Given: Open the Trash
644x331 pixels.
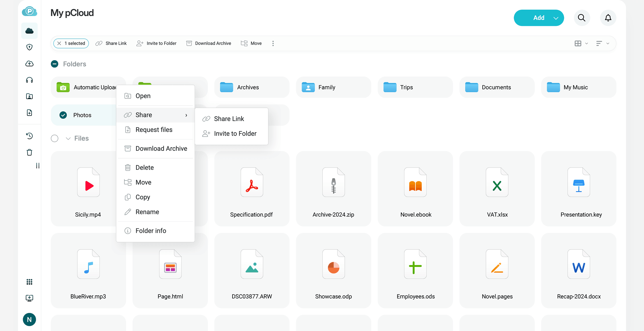Looking at the screenshot, I should tap(29, 152).
